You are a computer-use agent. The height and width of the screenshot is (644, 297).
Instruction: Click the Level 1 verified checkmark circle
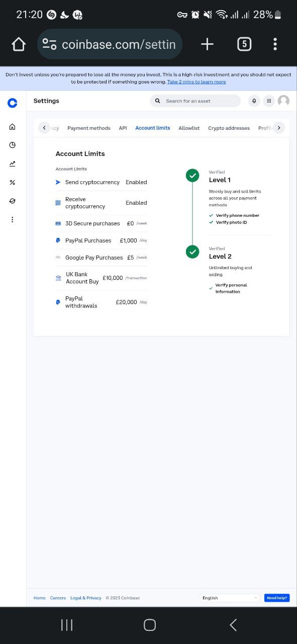(192, 175)
